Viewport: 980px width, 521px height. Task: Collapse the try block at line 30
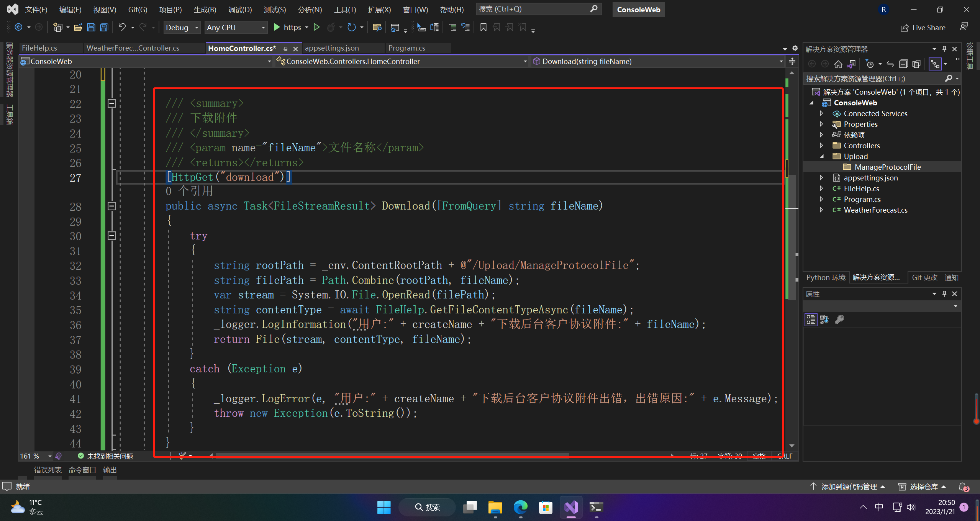pos(111,236)
